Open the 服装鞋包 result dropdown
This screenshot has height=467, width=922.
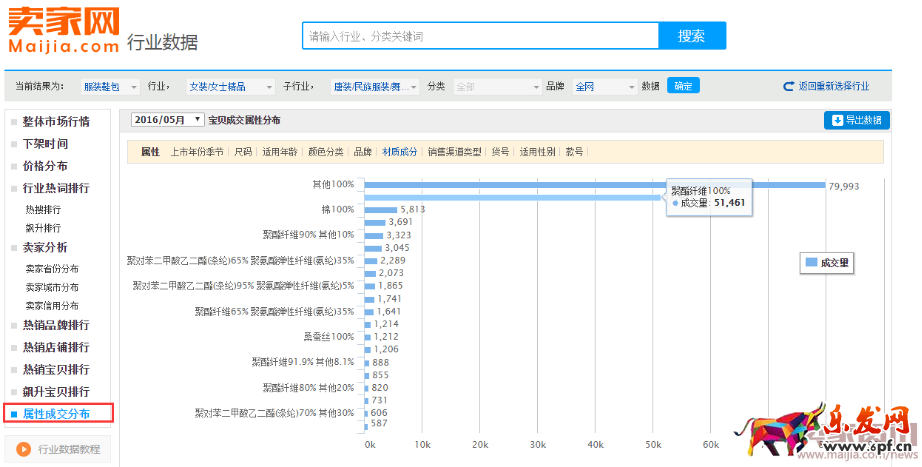click(111, 86)
